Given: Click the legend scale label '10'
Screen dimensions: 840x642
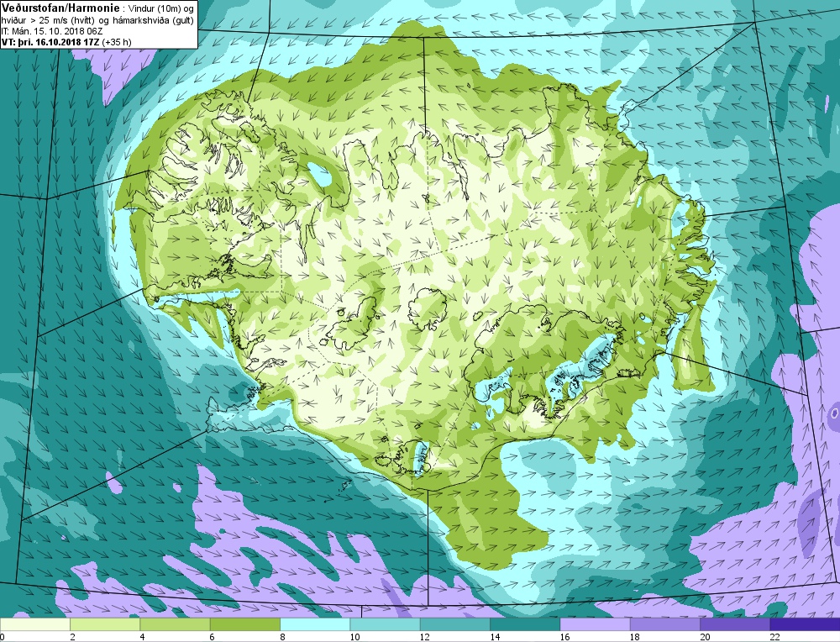Looking at the screenshot, I should coord(354,637).
